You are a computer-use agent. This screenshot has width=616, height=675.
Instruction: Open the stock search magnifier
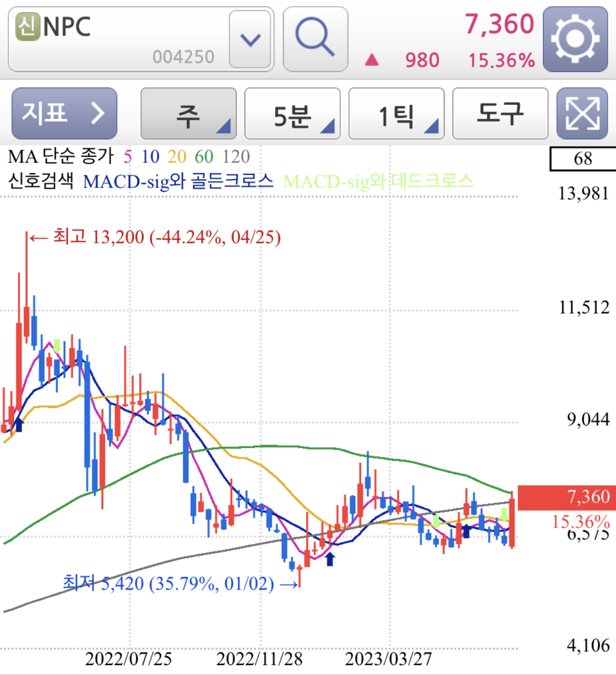coord(315,39)
